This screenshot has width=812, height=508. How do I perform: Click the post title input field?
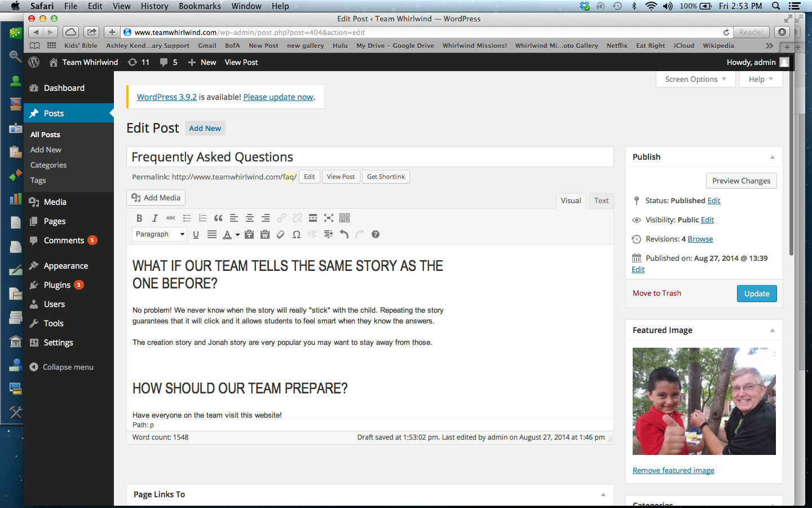369,157
